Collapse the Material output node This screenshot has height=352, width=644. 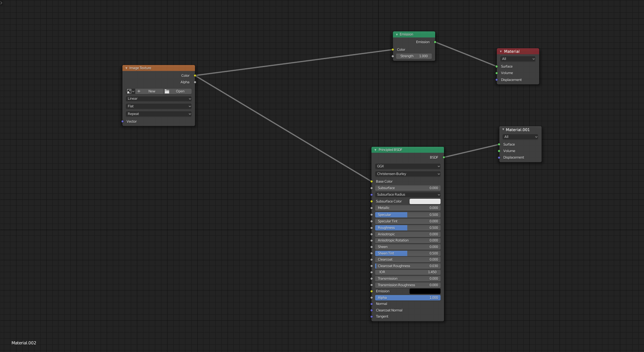[x=501, y=51]
